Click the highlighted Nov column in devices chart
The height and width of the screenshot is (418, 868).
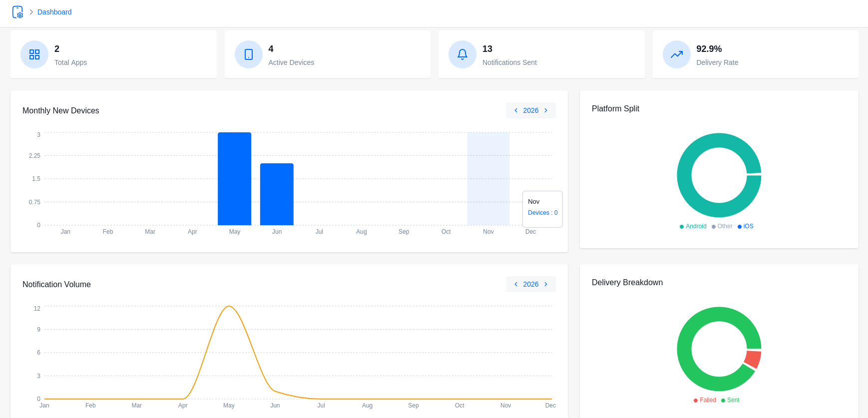[488, 179]
